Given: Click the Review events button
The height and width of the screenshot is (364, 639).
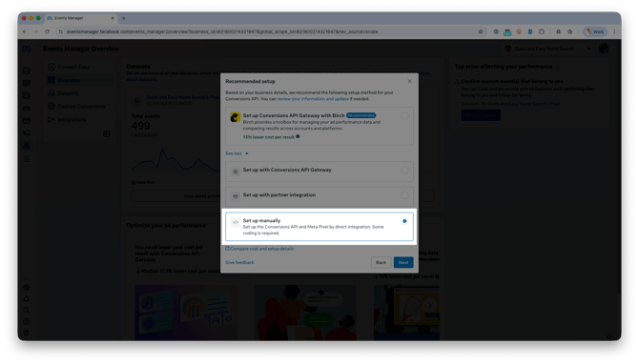Looking at the screenshot, I should [x=481, y=115].
